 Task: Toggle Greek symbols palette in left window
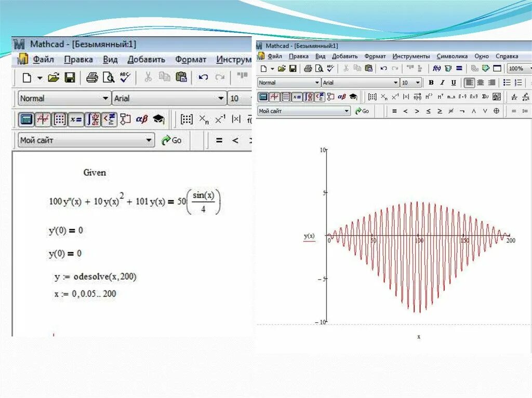tap(141, 119)
